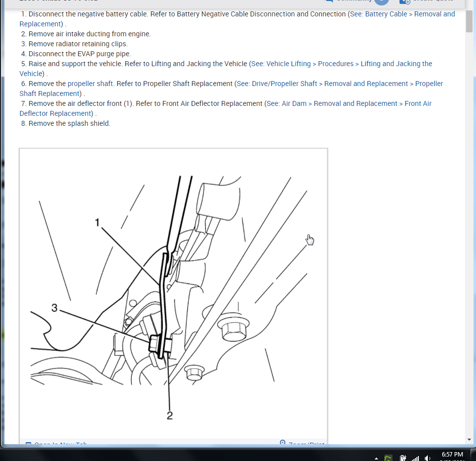Click the page scrollbar down arrow

click(470, 440)
